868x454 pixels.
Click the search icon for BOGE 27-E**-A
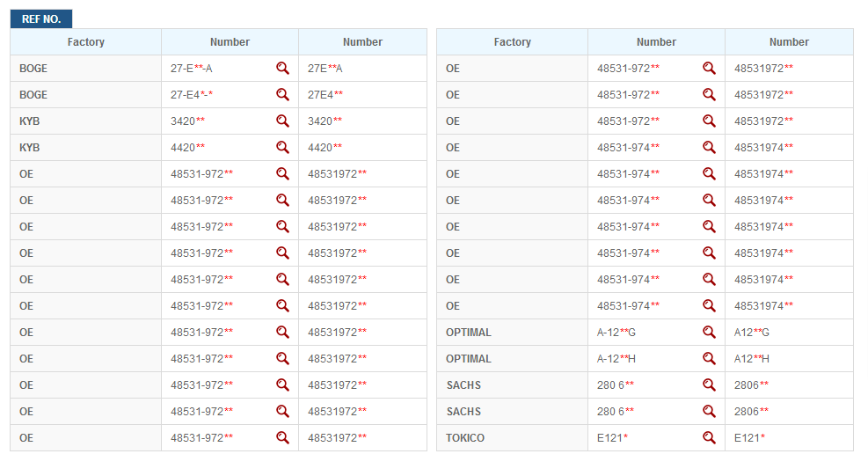pos(282,68)
